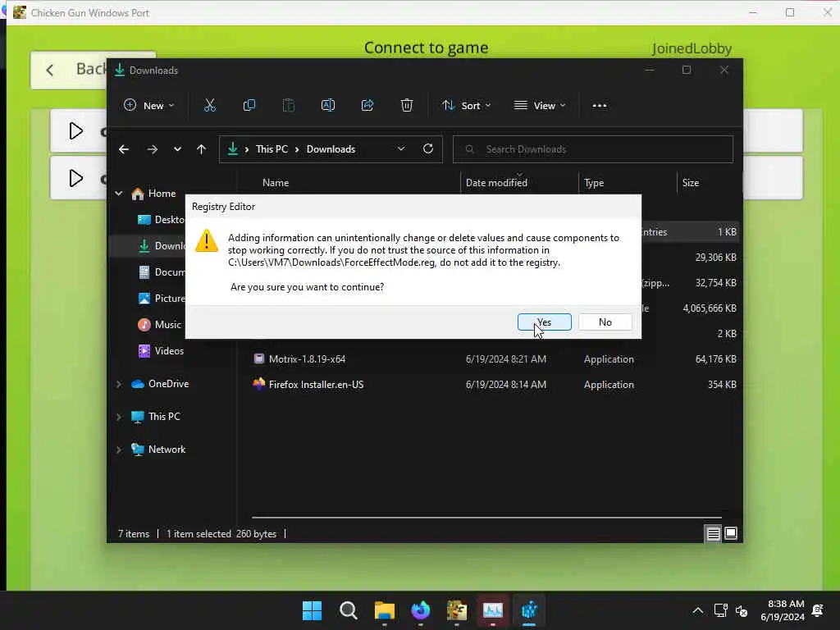840x630 pixels.
Task: Switch to details view layout
Action: coord(713,533)
